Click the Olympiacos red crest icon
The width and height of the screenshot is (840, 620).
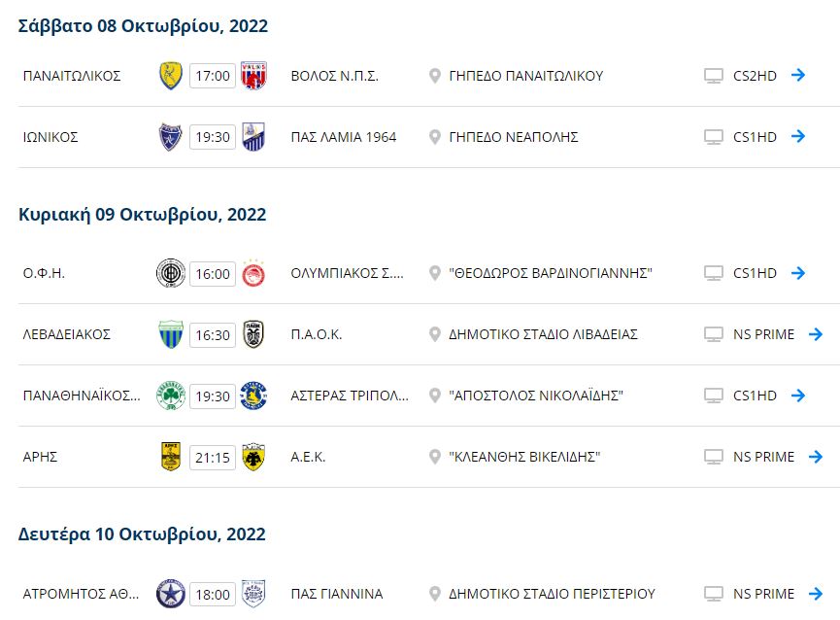click(x=253, y=274)
